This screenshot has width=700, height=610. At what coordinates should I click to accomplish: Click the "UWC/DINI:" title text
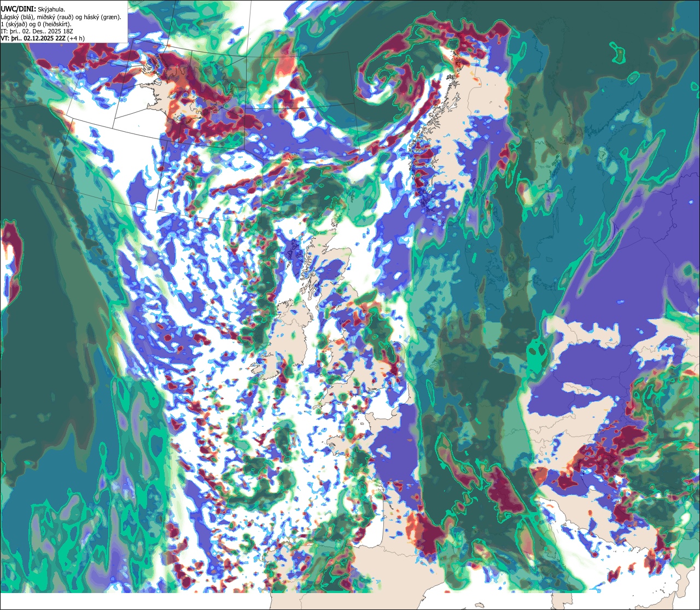pos(19,9)
